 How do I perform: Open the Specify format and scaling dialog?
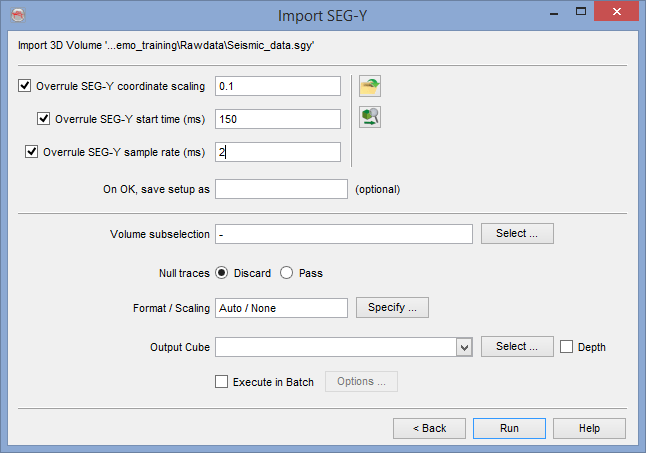pos(392,308)
